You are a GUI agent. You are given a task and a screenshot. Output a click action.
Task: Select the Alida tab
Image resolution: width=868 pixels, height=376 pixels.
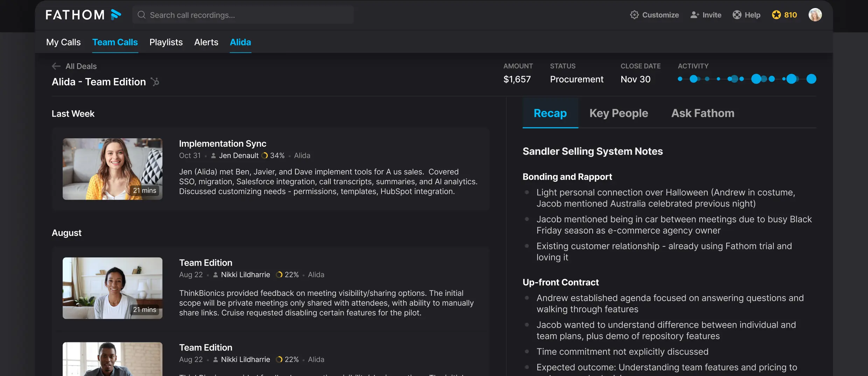(x=240, y=42)
